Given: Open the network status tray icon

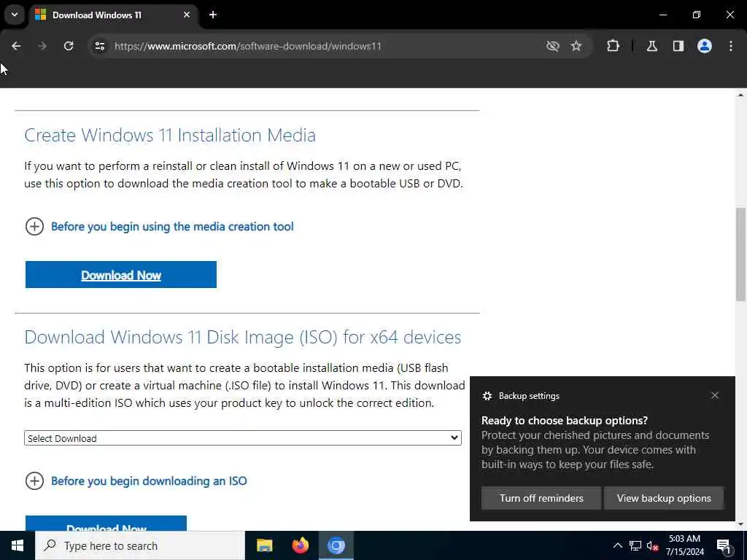Looking at the screenshot, I should pos(635,545).
